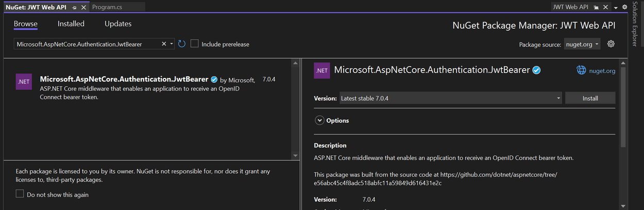This screenshot has height=210, width=644.
Task: Pin the NuGet: JWT Web API tab
Action: pos(74,7)
